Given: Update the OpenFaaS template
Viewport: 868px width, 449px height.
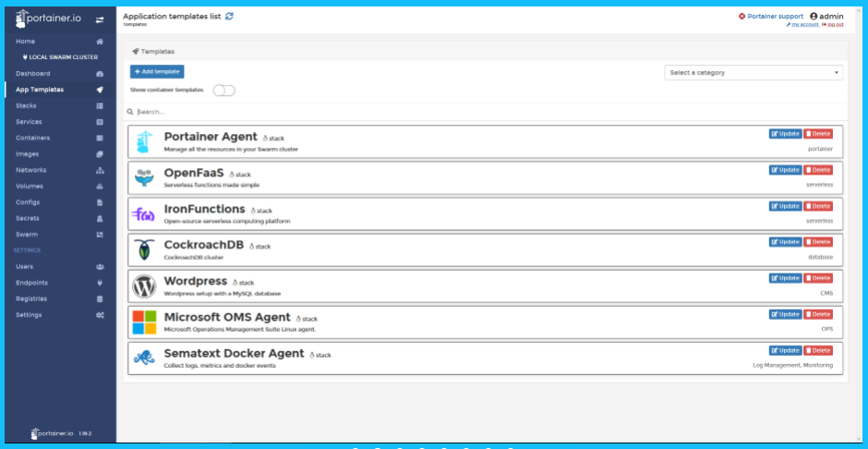Looking at the screenshot, I should pos(785,169).
